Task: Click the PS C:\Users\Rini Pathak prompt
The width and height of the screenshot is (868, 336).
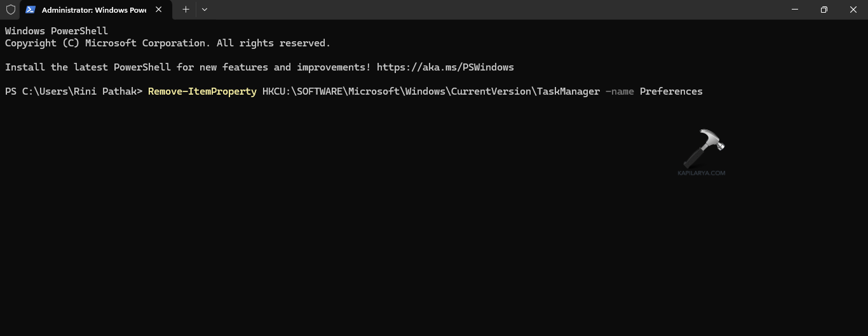Action: click(73, 91)
